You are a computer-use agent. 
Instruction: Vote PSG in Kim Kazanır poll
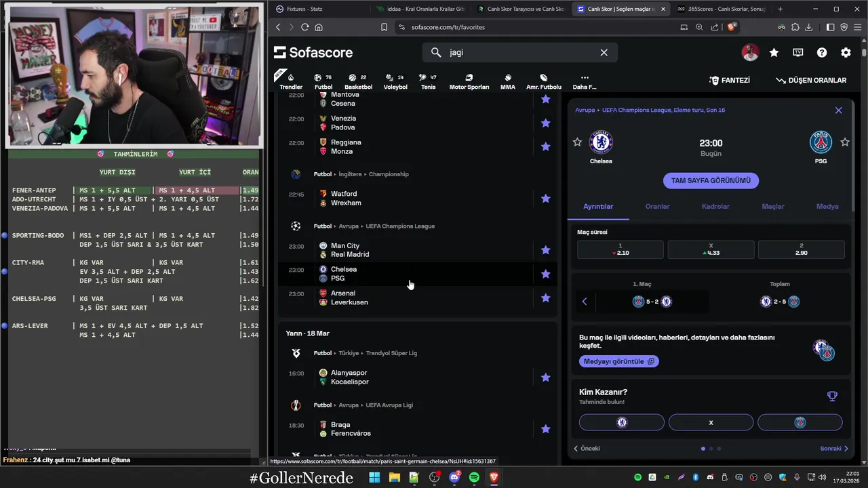point(800,422)
